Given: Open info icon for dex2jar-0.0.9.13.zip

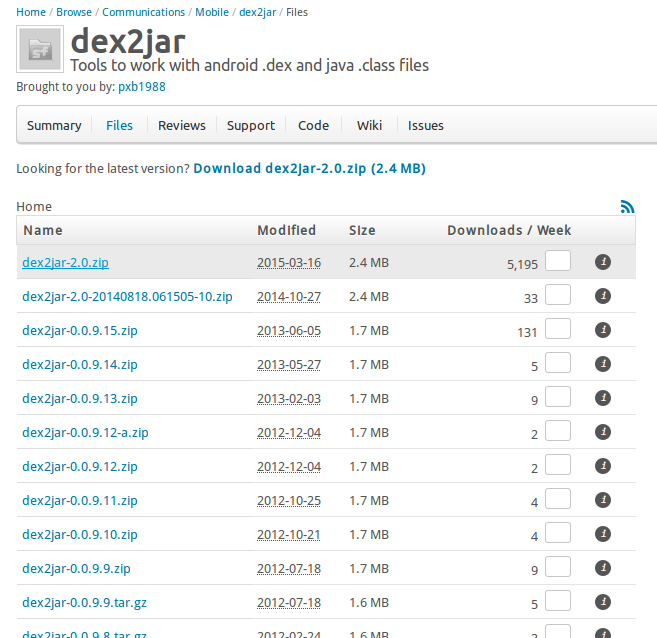Looking at the screenshot, I should 603,398.
